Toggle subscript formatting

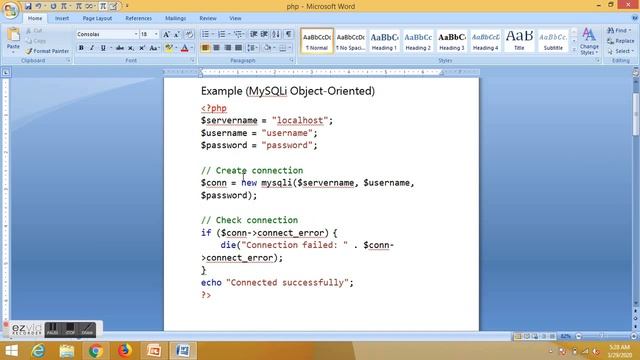[131, 48]
